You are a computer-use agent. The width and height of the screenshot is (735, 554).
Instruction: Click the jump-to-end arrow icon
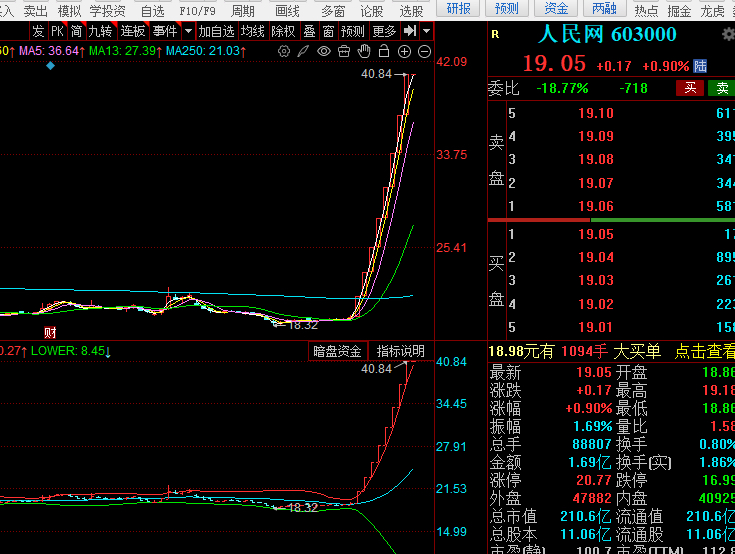coord(410,31)
